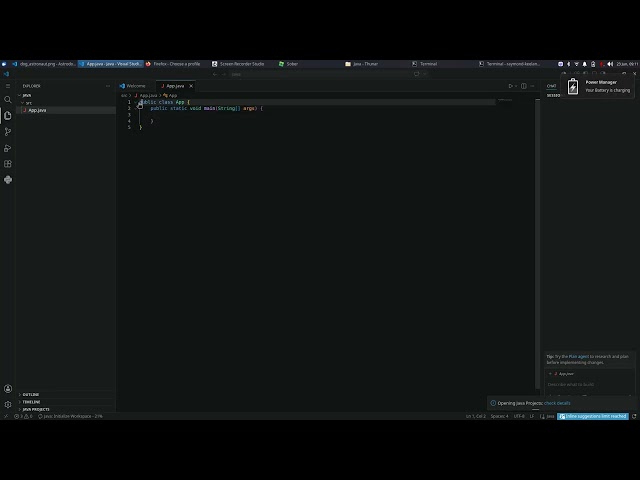640x480 pixels.
Task: Change line ending via LF status
Action: (532, 416)
